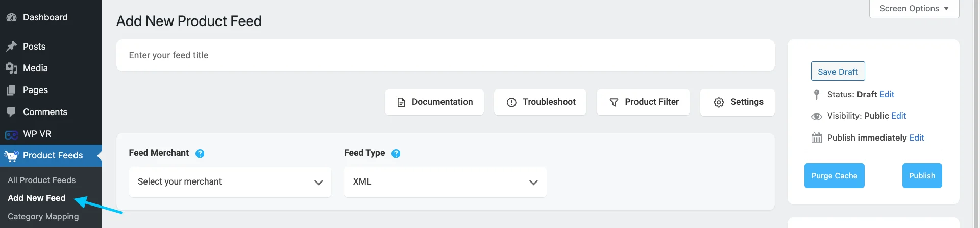This screenshot has height=228, width=980.
Task: Click the WP VR goggles icon
Action: pyautogui.click(x=11, y=134)
